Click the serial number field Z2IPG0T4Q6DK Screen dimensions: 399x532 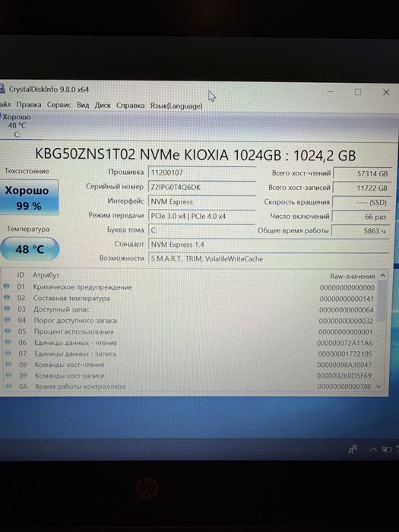(201, 187)
